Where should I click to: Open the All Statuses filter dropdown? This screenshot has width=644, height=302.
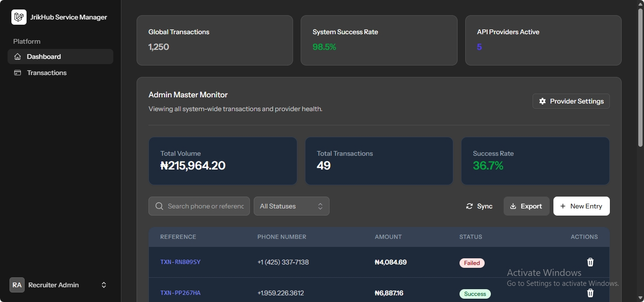coord(292,206)
